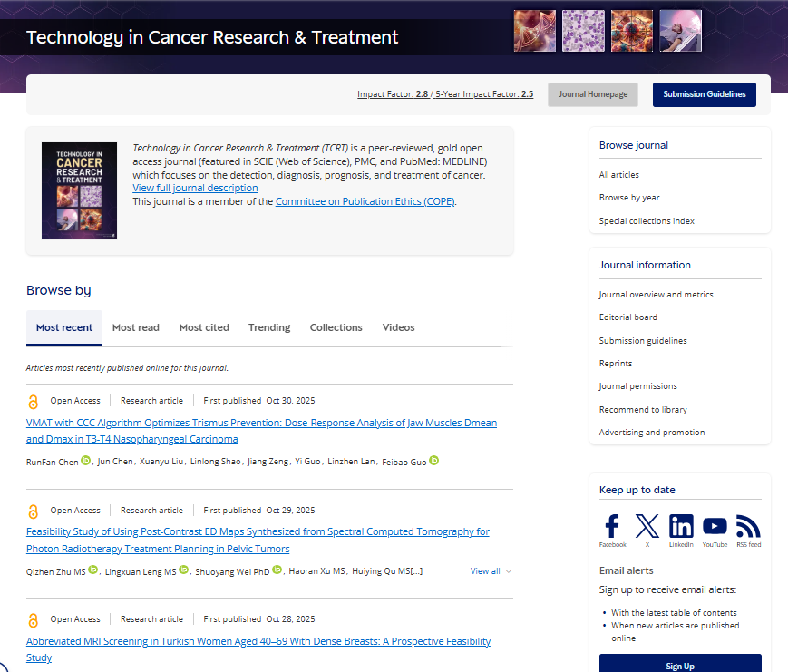The width and height of the screenshot is (788, 672).
Task: Open the journal's X (Twitter) page icon
Action: pyautogui.click(x=647, y=526)
